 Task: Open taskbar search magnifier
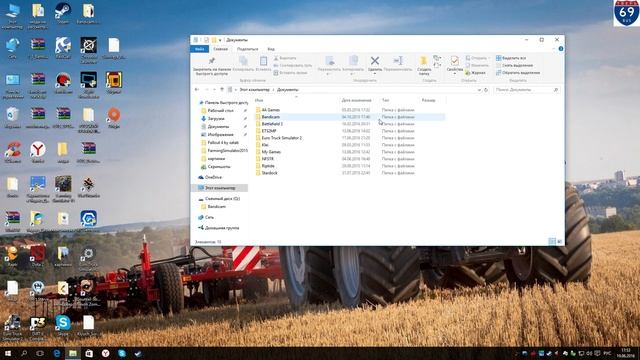[24, 353]
